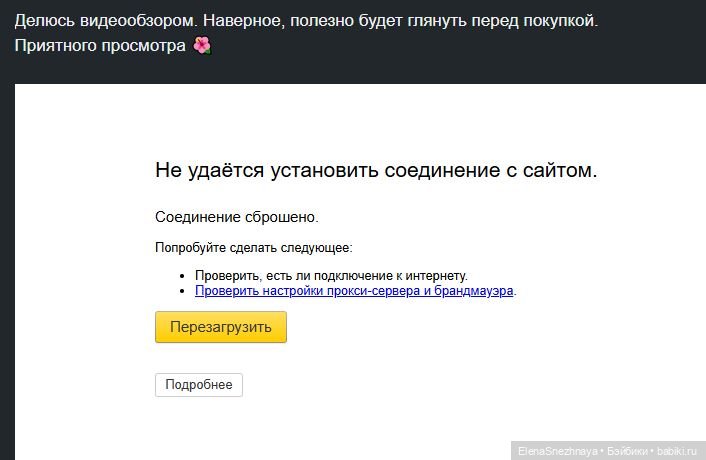
Task: Click the second bullet point marker
Action: 182,291
